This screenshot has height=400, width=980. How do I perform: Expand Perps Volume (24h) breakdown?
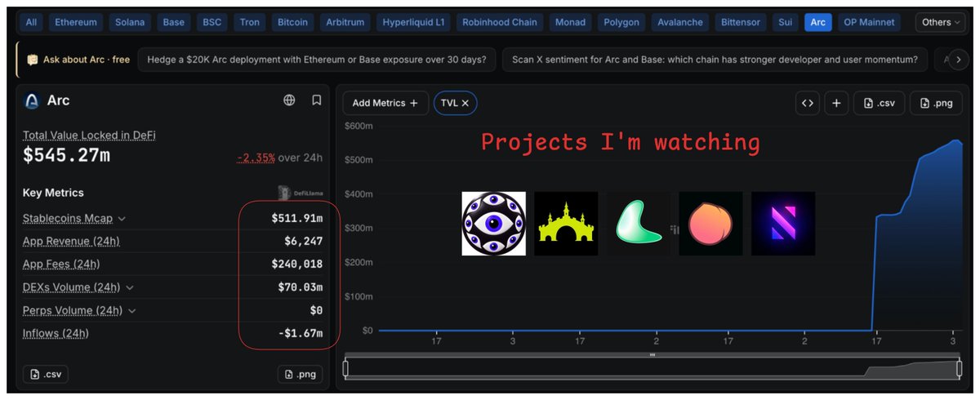click(x=132, y=310)
